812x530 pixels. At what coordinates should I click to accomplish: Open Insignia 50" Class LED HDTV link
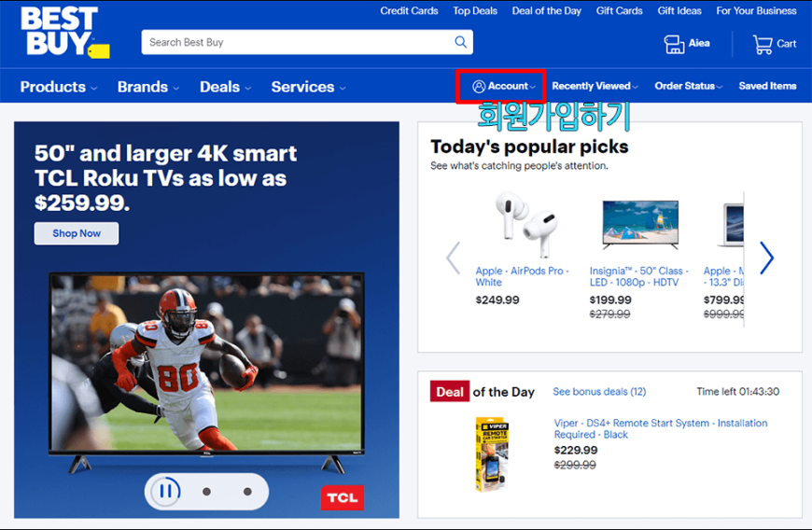(x=639, y=276)
